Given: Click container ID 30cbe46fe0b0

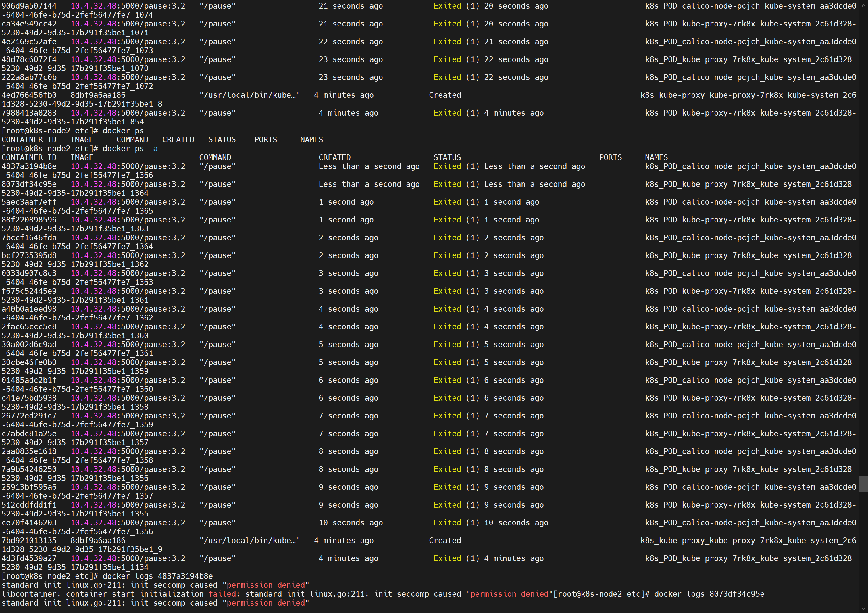Looking at the screenshot, I should click(x=29, y=362).
